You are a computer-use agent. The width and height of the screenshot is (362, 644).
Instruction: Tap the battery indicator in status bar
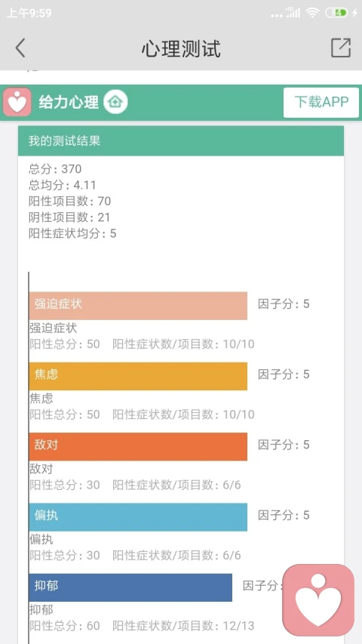337,13
